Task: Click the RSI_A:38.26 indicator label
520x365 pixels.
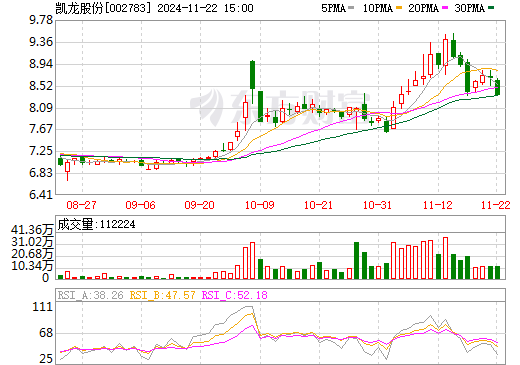Action: (90, 295)
